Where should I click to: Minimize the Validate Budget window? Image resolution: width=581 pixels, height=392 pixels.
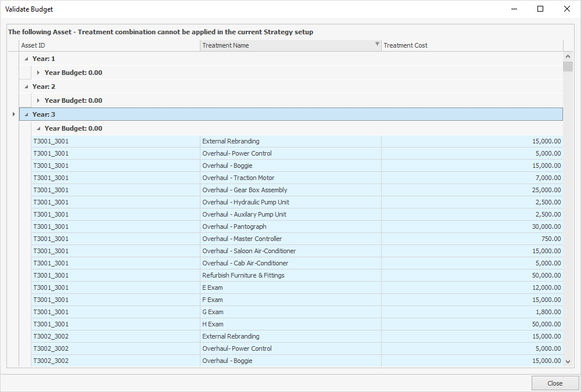[514, 9]
